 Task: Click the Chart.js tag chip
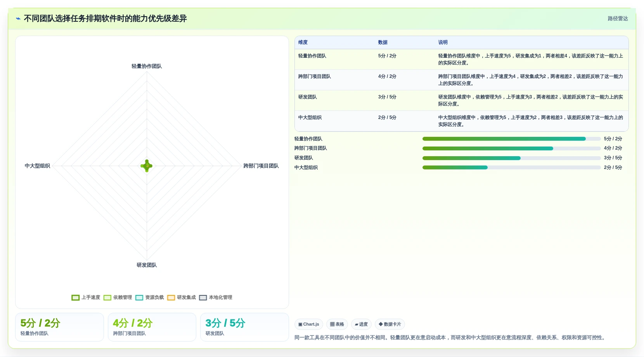point(309,324)
